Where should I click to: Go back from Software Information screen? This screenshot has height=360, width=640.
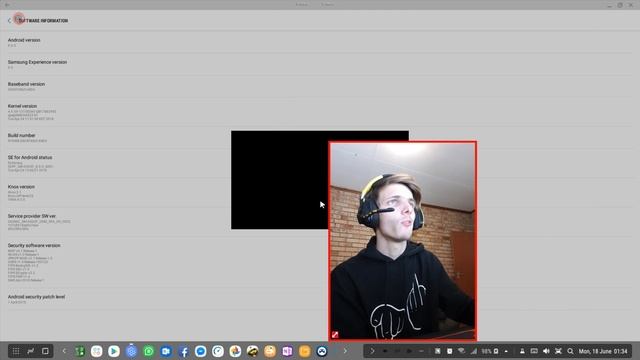tap(9, 20)
